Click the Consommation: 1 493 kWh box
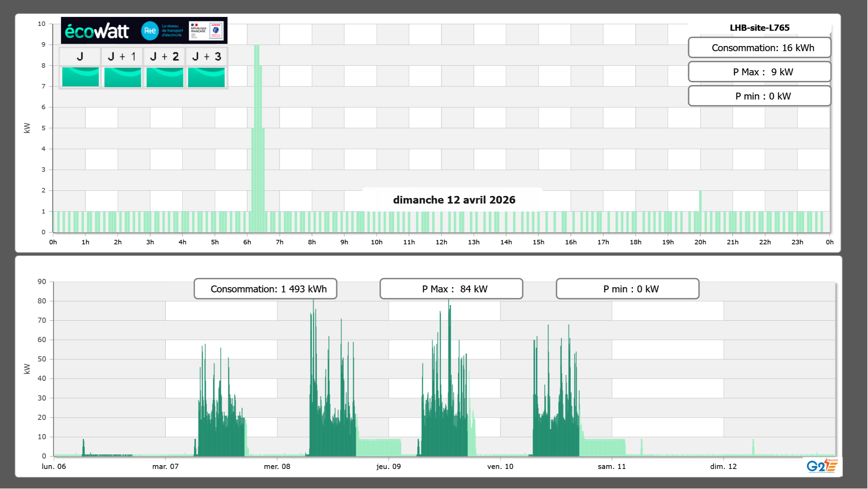This screenshot has width=868, height=489. click(x=265, y=289)
